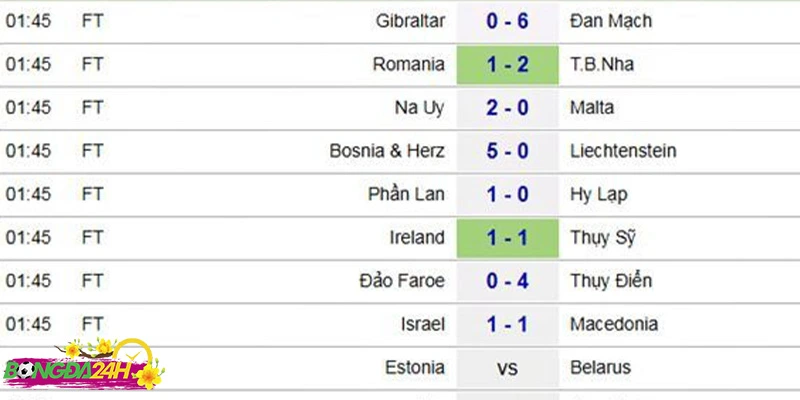This screenshot has height=400, width=800.
Task: Open the Thụy Điển team link
Action: coord(611,281)
